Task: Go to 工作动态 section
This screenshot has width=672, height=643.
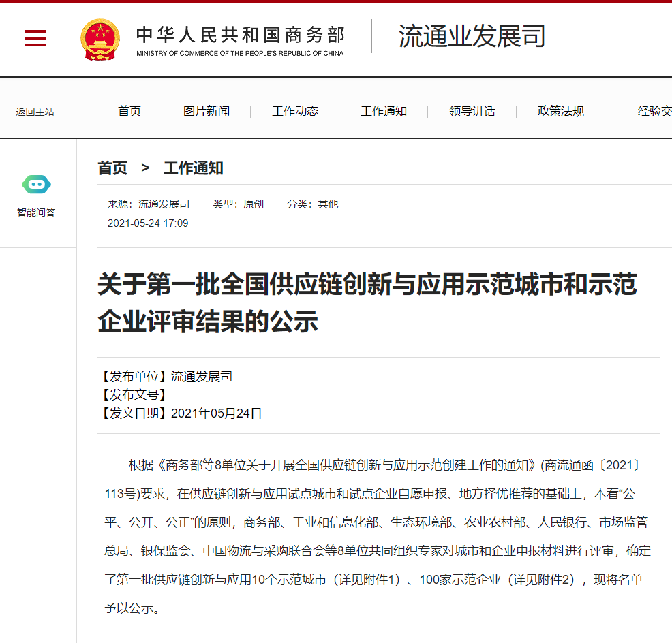Action: (x=295, y=112)
